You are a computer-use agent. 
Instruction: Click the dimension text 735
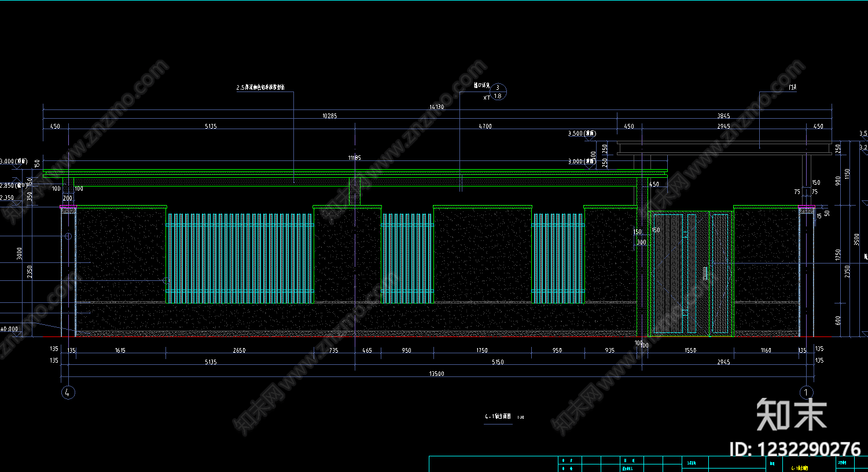pos(333,350)
